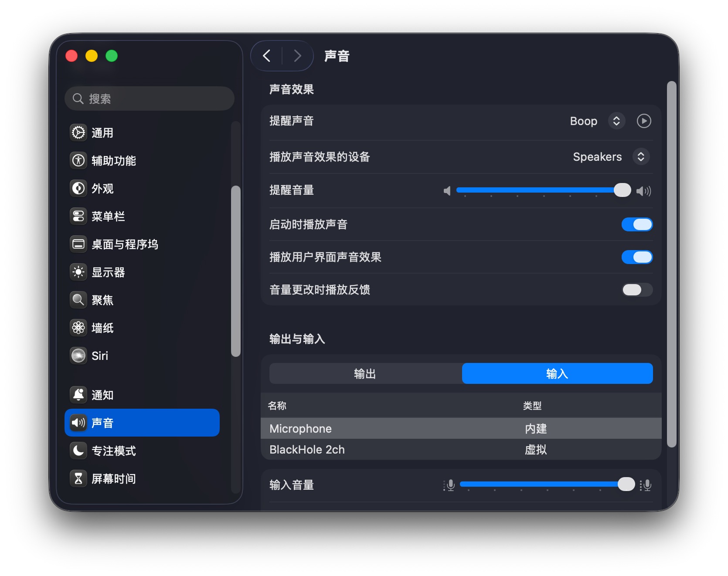Screen dimensions: 728x576
Task: Minimize window with the yellow button
Action: pos(92,56)
